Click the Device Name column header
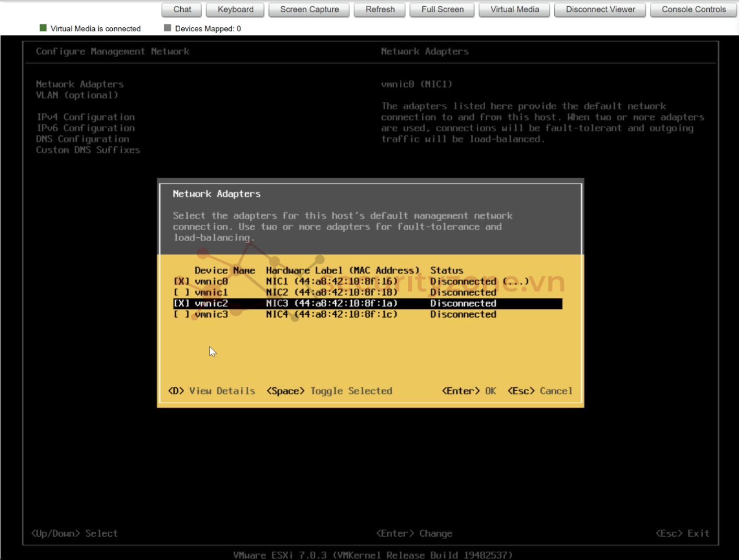Viewport: 739px width, 560px height. [224, 271]
